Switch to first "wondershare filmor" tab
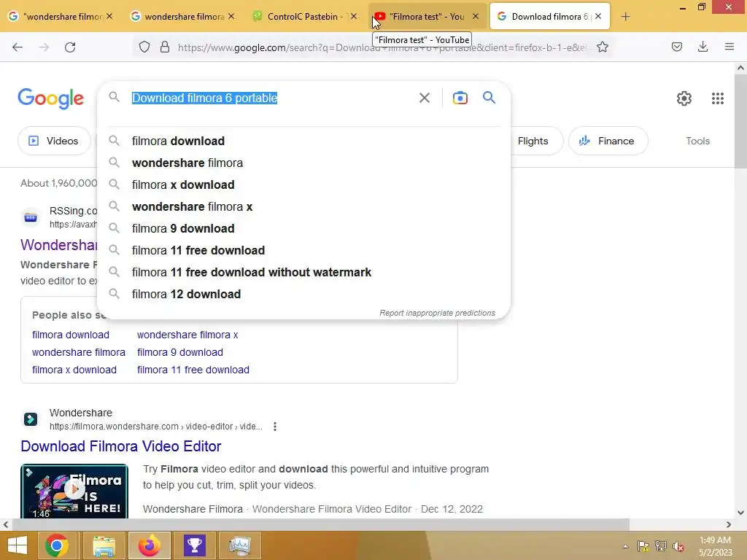 [61, 17]
